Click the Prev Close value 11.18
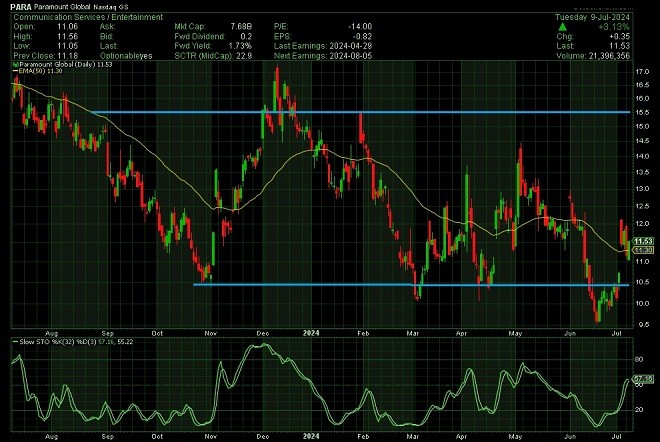660x442 pixels. coord(67,56)
